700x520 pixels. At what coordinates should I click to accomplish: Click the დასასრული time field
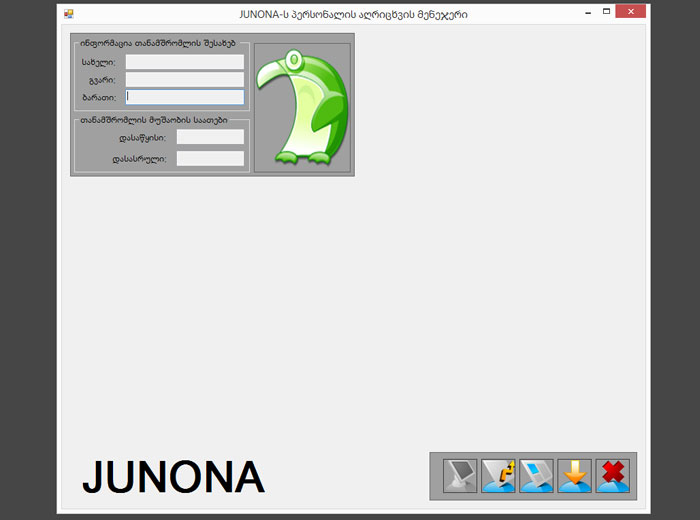click(x=210, y=158)
